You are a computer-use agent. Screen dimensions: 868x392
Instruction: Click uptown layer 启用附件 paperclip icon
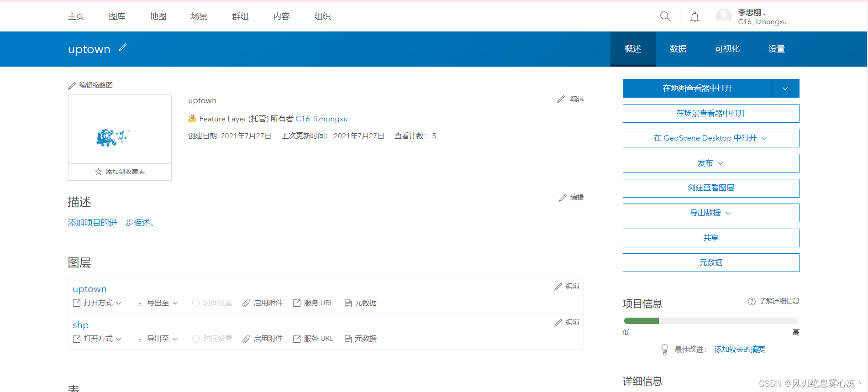(x=246, y=303)
